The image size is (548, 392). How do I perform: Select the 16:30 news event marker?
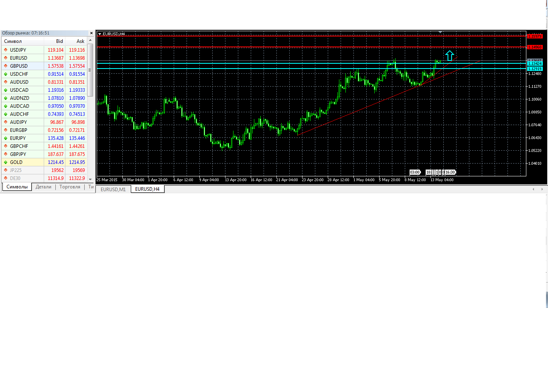pyautogui.click(x=450, y=172)
